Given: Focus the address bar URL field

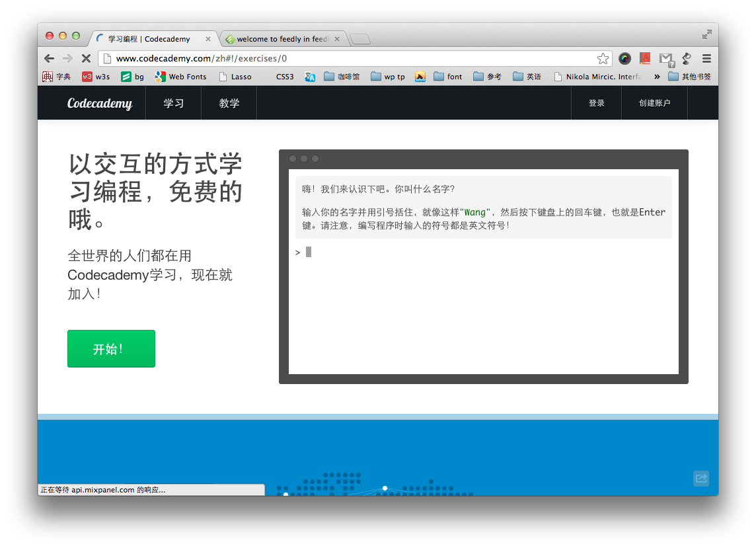Looking at the screenshot, I should click(x=354, y=58).
